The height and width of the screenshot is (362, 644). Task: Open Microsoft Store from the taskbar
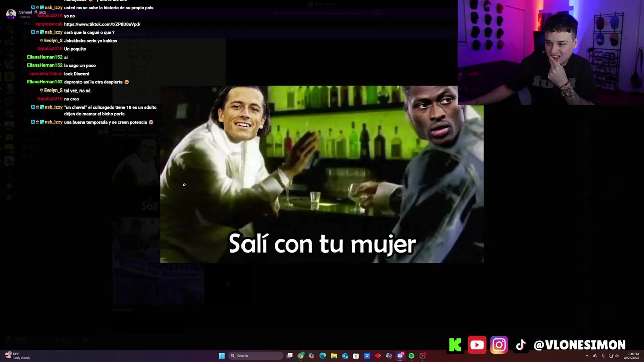pyautogui.click(x=356, y=356)
